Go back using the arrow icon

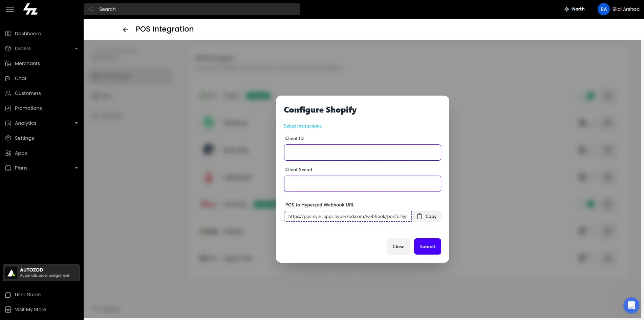(126, 30)
